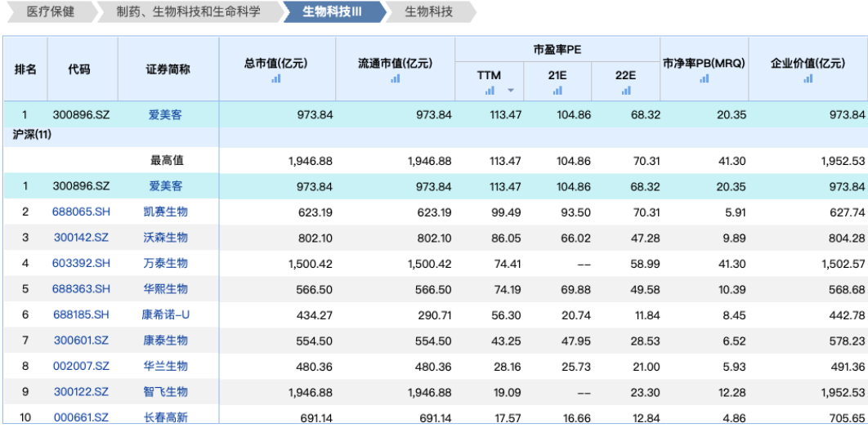Select the 生物科技III breadcrumb tab
Image resolution: width=868 pixels, height=432 pixels.
pyautogui.click(x=332, y=12)
